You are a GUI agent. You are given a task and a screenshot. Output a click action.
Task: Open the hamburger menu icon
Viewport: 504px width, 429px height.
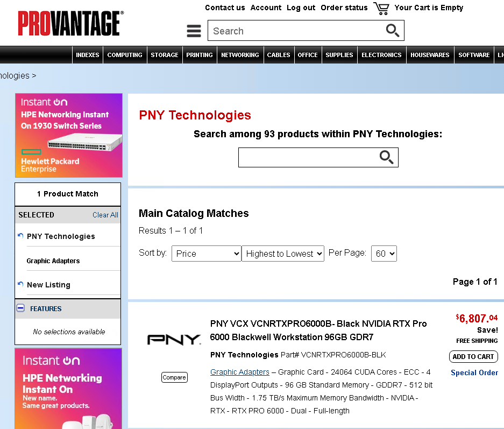tap(194, 31)
